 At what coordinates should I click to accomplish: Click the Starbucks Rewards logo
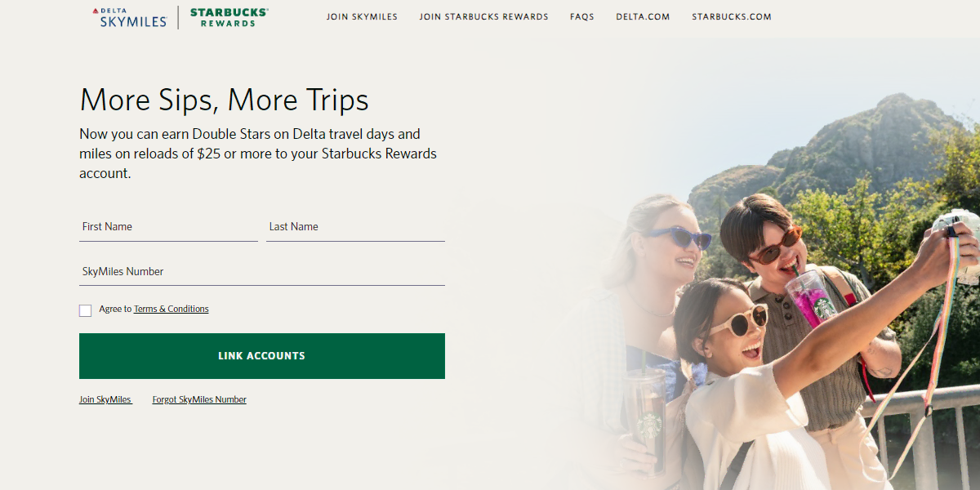(229, 17)
